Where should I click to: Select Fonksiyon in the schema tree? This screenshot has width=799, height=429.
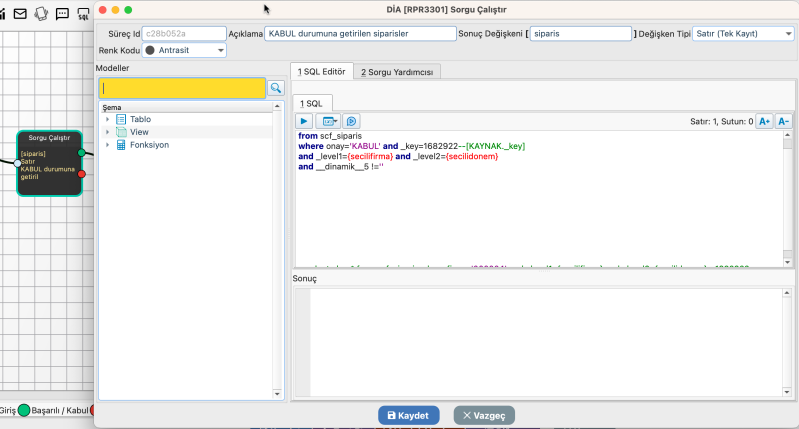tap(149, 145)
